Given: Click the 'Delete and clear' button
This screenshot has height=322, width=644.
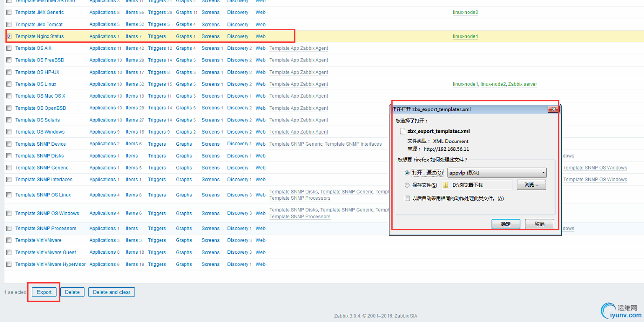Looking at the screenshot, I should point(111,292).
